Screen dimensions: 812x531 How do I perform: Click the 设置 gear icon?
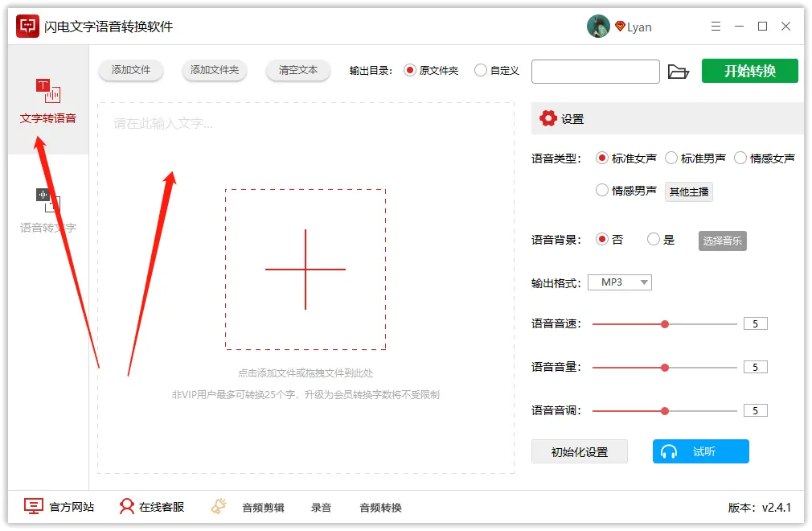547,118
